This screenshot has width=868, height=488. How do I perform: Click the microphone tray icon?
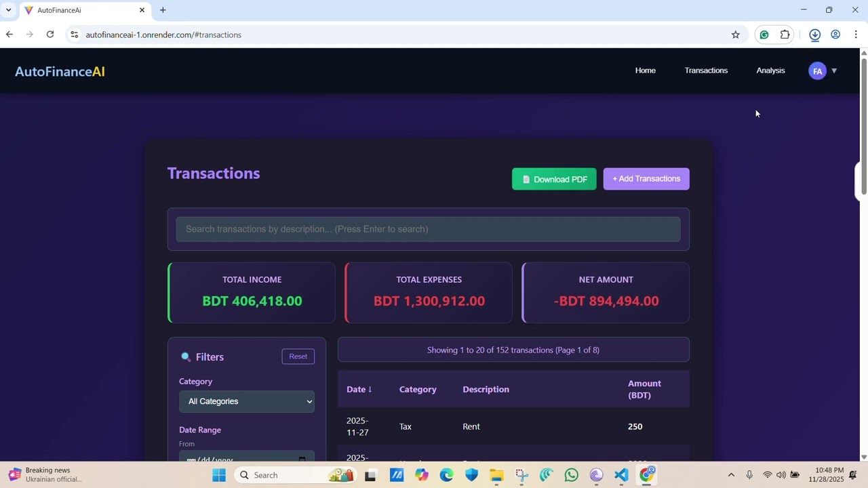(x=749, y=475)
